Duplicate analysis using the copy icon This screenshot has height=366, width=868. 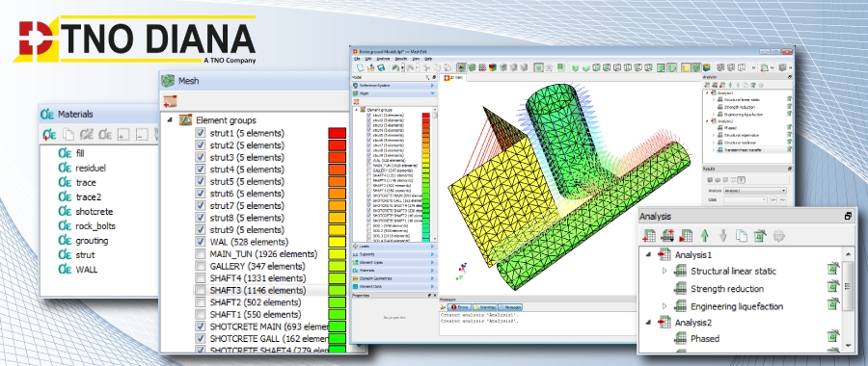742,236
